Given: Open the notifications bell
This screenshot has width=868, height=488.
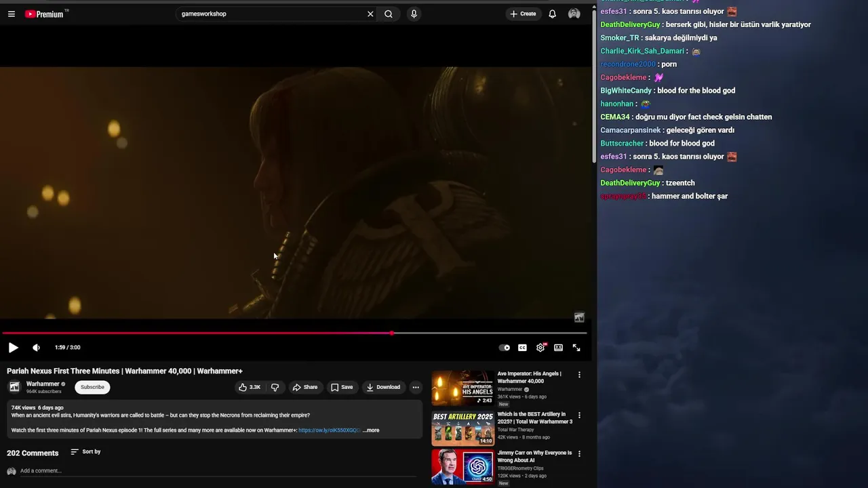Looking at the screenshot, I should coord(552,14).
